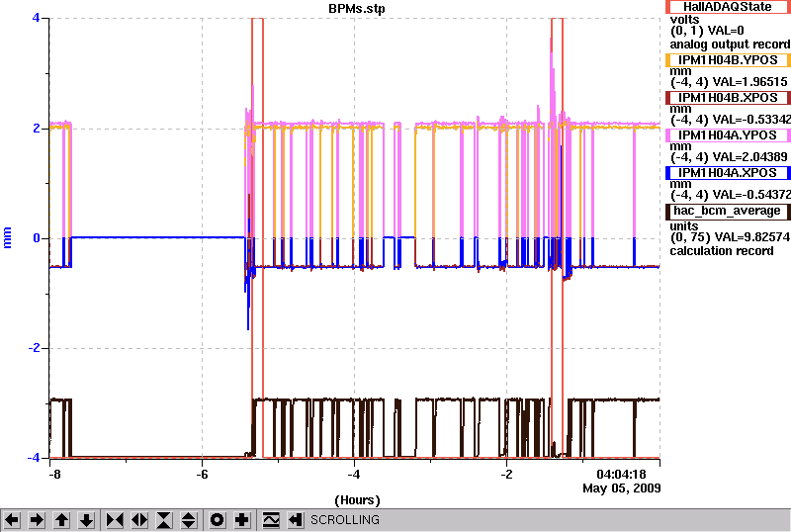
Task: Select the IPM1H04B.YPOS curve legend entry
Action: click(728, 60)
